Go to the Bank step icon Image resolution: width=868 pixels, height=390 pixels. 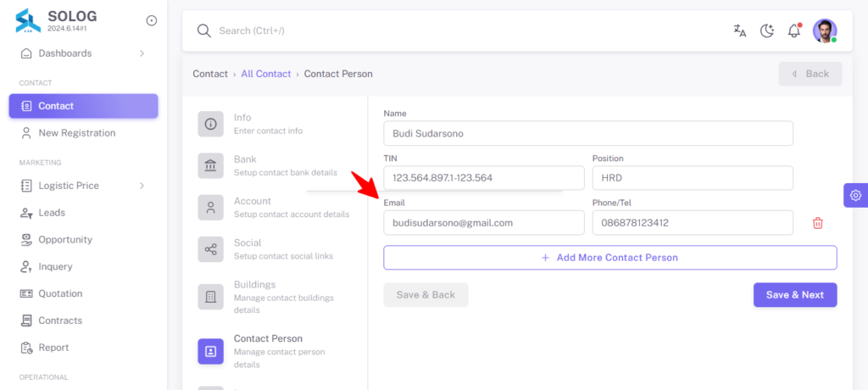[211, 165]
